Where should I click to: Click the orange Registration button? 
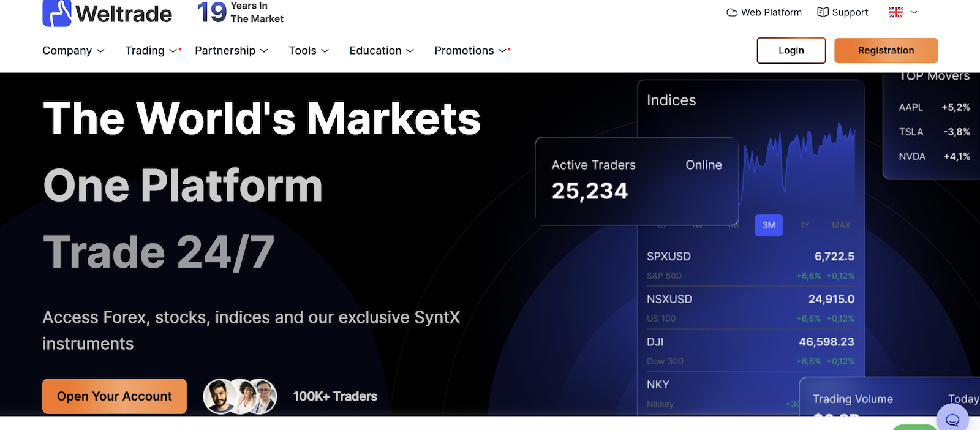[x=886, y=50]
